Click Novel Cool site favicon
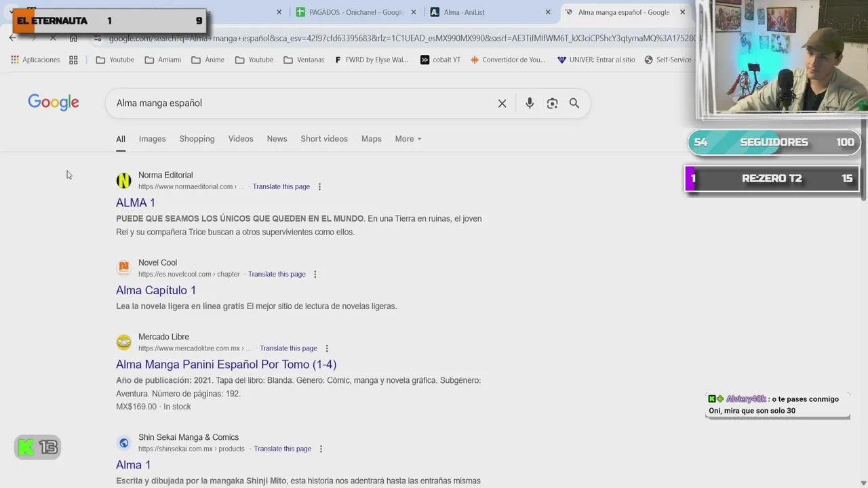This screenshot has height=488, width=868. coord(123,268)
